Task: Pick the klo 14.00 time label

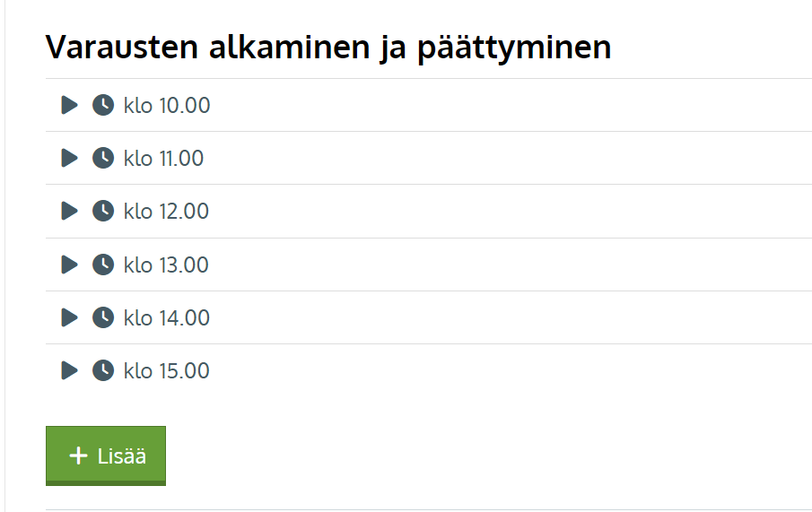Action: click(167, 317)
